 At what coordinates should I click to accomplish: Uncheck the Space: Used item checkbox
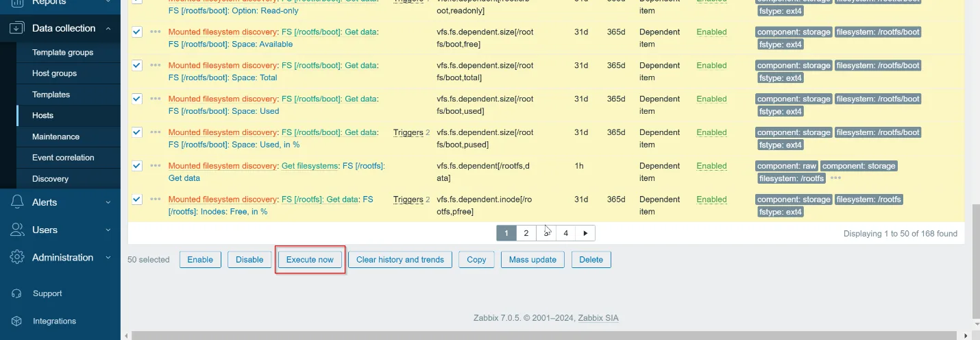[137, 99]
